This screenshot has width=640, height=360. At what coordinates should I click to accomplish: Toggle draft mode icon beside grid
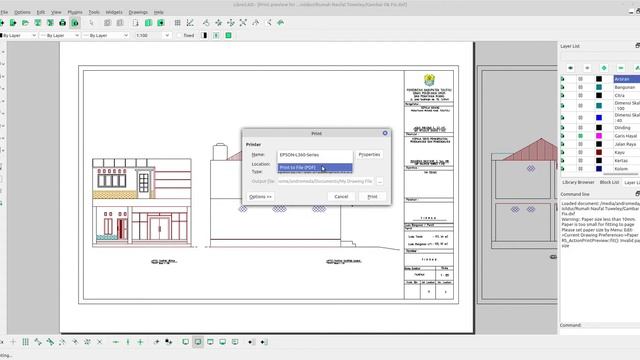pyautogui.click(x=190, y=23)
